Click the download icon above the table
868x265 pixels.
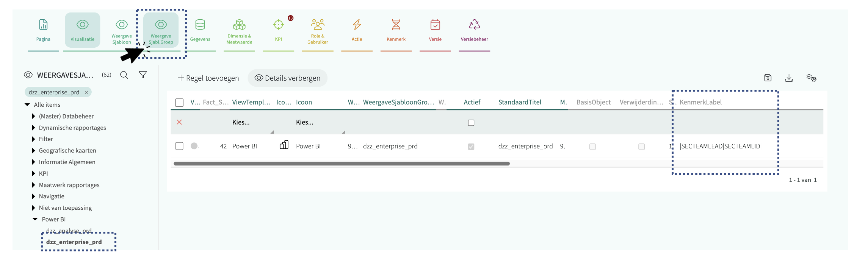789,78
